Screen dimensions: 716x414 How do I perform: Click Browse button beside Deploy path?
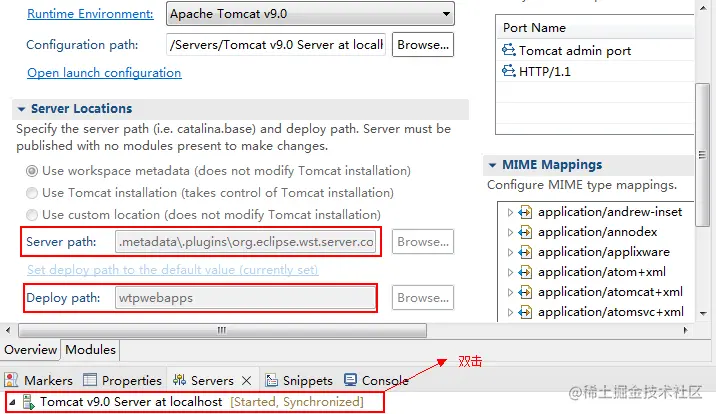(423, 298)
